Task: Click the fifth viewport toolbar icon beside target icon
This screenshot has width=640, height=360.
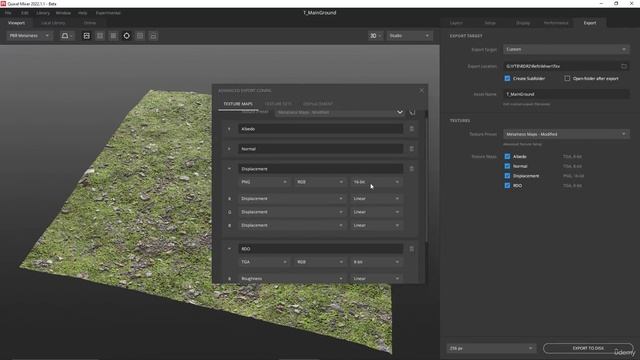Action: pos(140,36)
